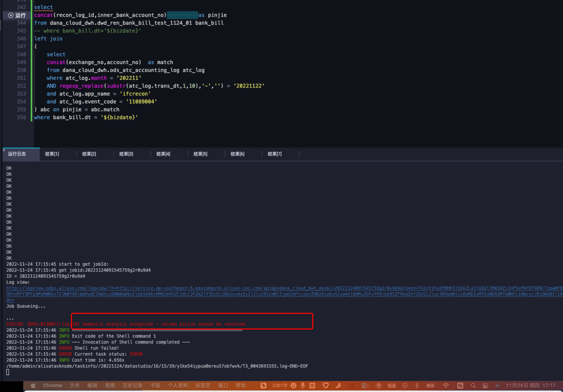
Task: Open the 个人资料 menu
Action: 178,385
